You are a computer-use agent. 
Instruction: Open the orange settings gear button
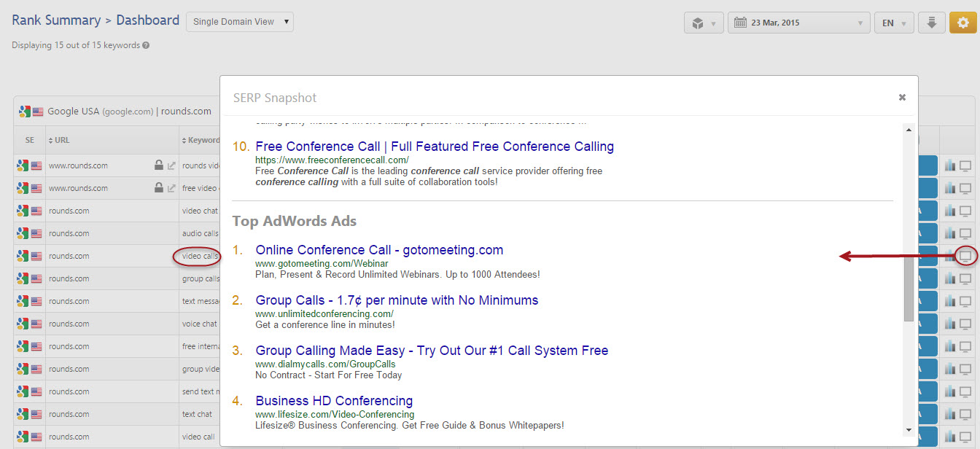click(962, 23)
